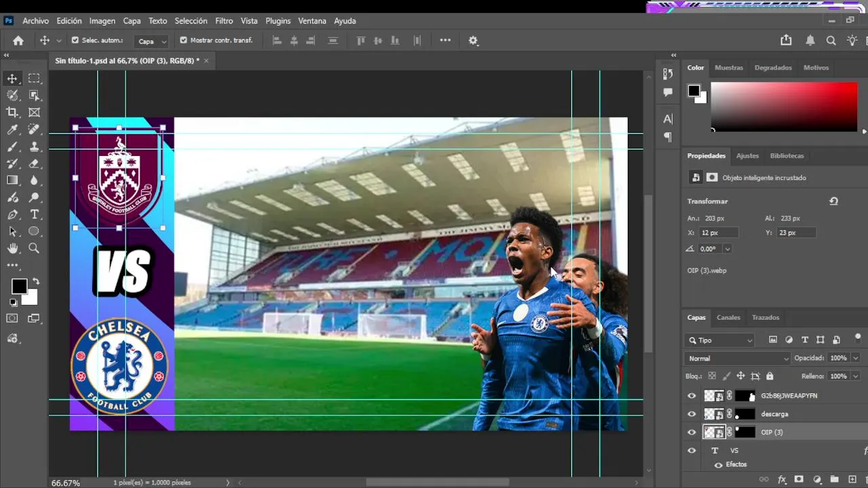Toggle visibility of Efectos
This screenshot has height=488, width=868.
[719, 465]
